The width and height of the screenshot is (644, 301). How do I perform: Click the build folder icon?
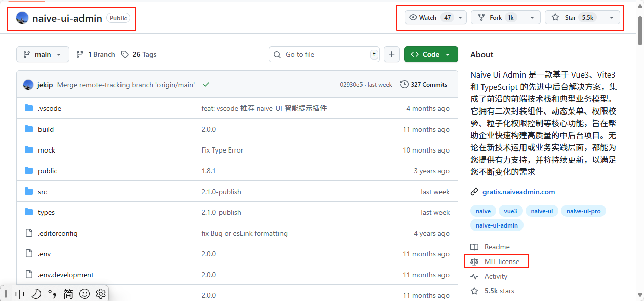pos(29,129)
